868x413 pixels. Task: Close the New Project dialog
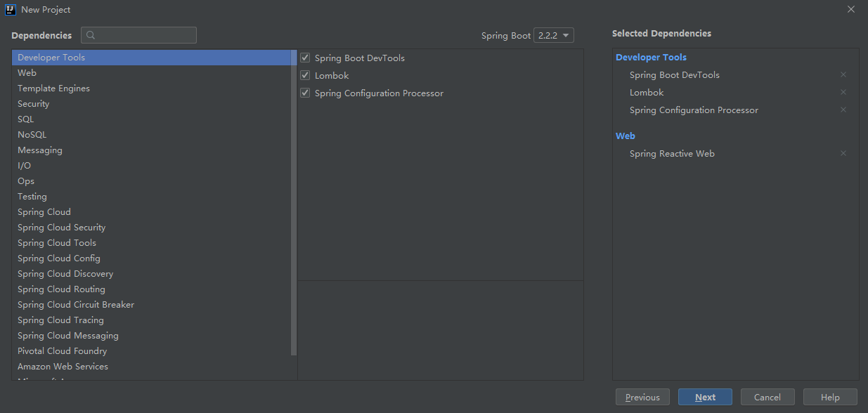[851, 10]
